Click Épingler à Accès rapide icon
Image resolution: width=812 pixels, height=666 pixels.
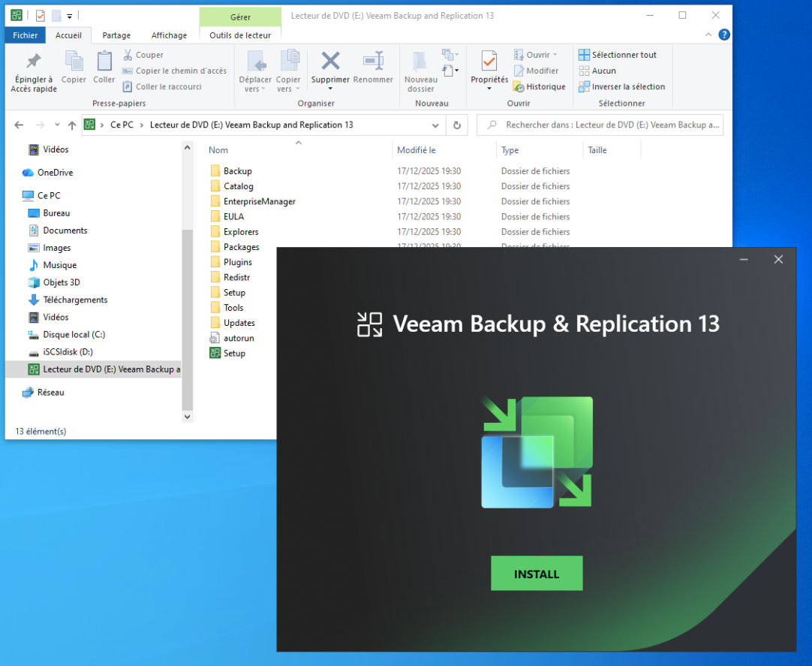click(x=33, y=62)
